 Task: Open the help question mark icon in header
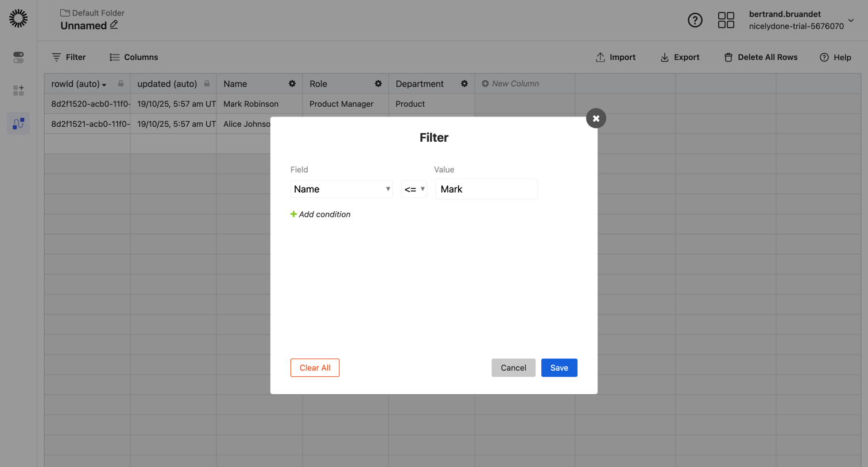695,20
